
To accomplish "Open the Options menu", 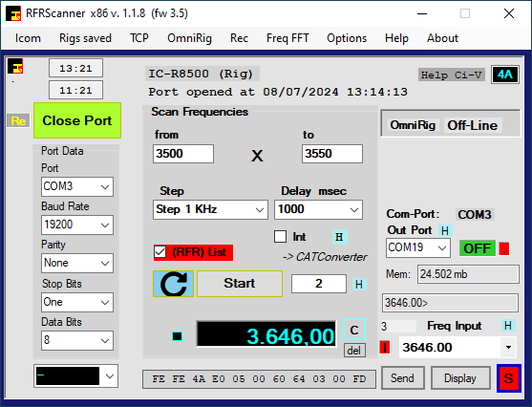I will (347, 38).
